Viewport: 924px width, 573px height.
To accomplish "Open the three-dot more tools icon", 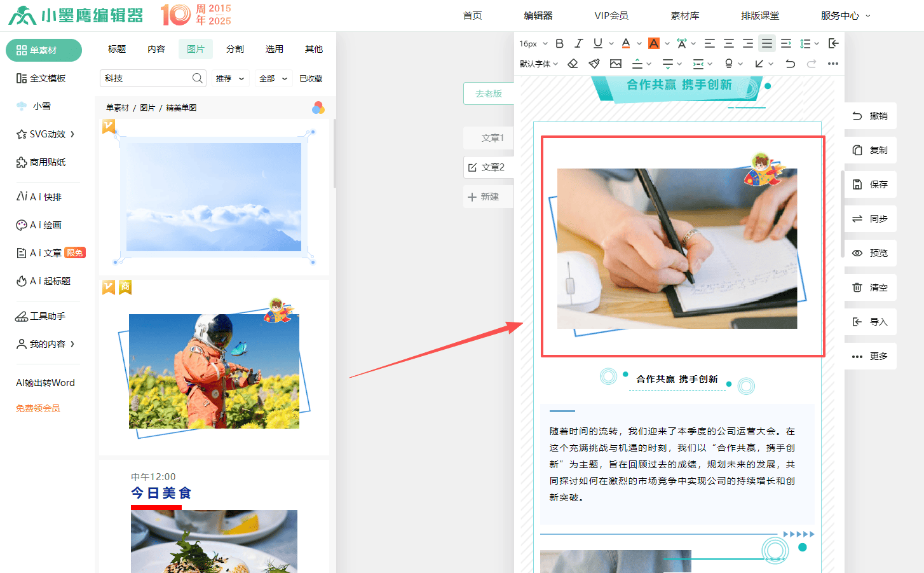I will tap(832, 64).
